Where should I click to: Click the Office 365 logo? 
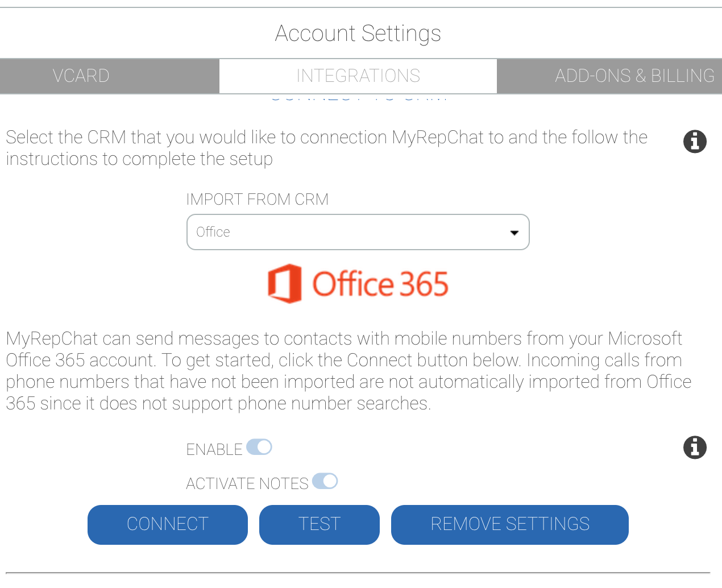(358, 283)
